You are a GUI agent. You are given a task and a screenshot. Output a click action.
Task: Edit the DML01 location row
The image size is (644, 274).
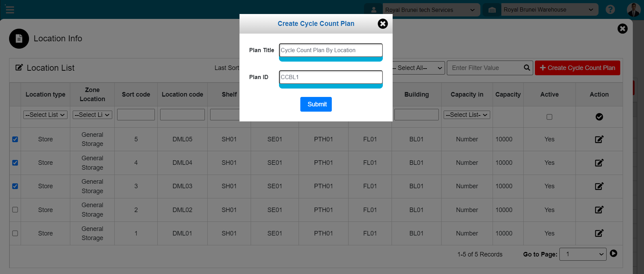coord(599,233)
